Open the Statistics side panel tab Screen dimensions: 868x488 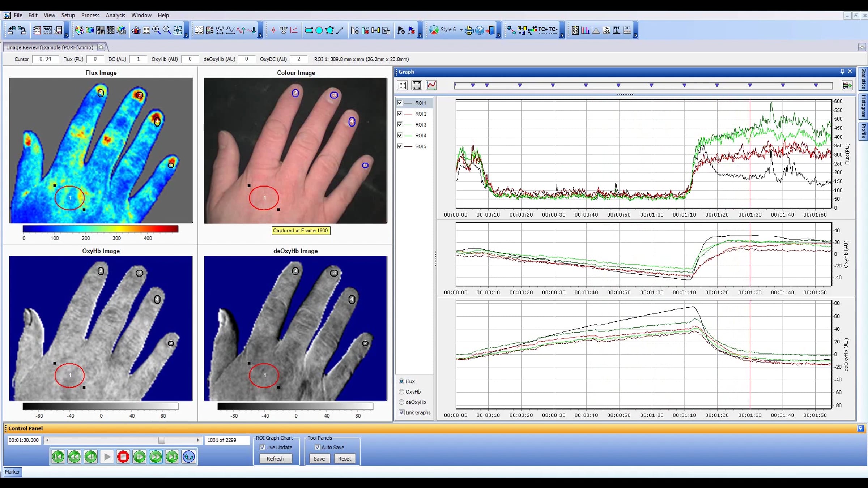tap(863, 78)
